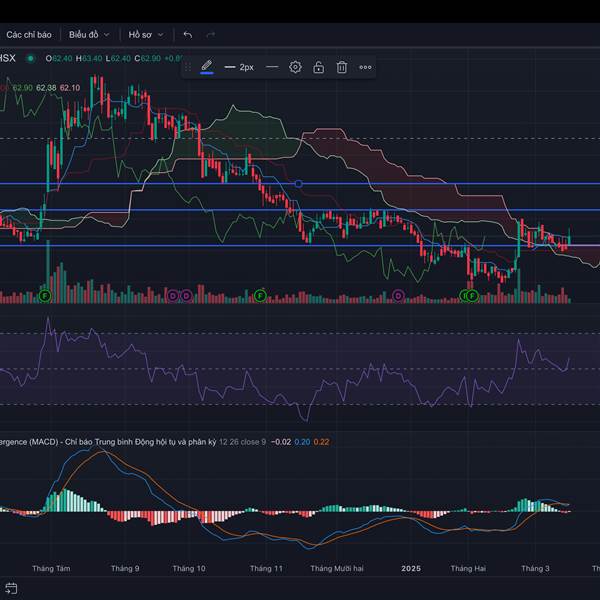Open the Các chỉ báo indicators menu
This screenshot has height=600, width=600.
(28, 34)
